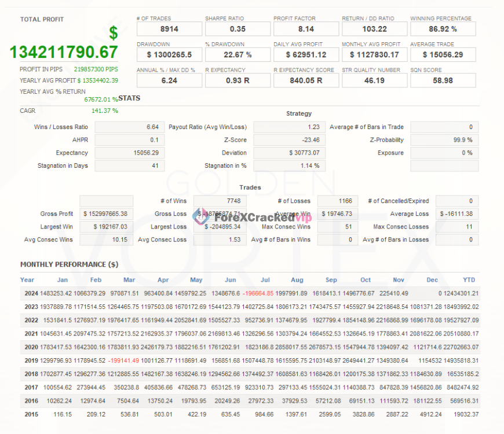Screen dimensions: 504x434
Task: Expand the STATS section header
Action: coord(129,98)
